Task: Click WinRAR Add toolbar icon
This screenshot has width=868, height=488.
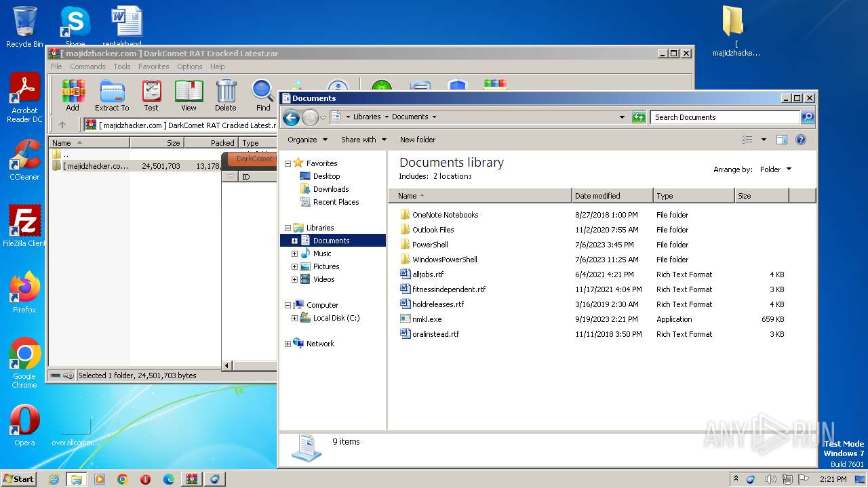Action: (x=73, y=96)
